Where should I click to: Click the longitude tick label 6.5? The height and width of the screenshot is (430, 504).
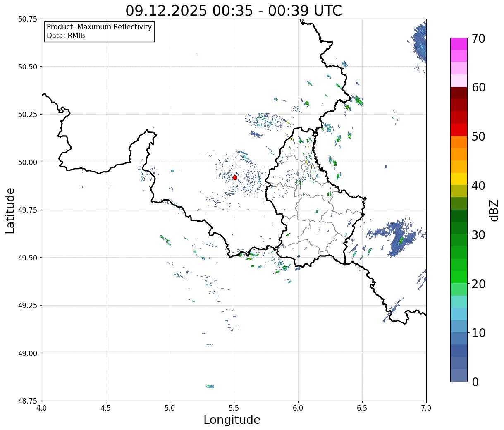pyautogui.click(x=362, y=408)
